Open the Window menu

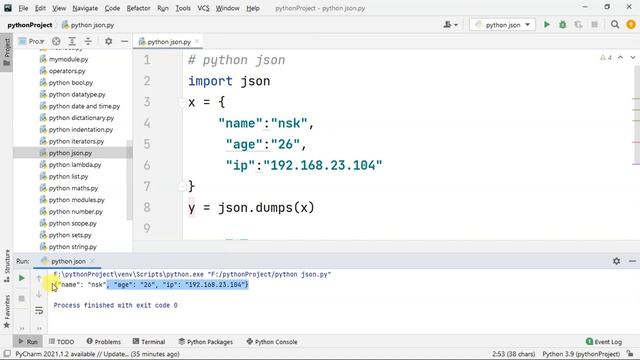click(227, 8)
